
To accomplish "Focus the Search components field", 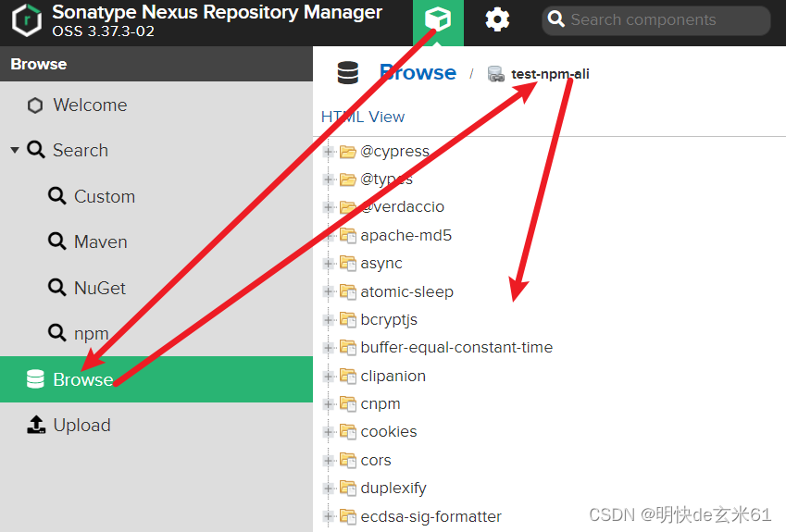I will [655, 20].
